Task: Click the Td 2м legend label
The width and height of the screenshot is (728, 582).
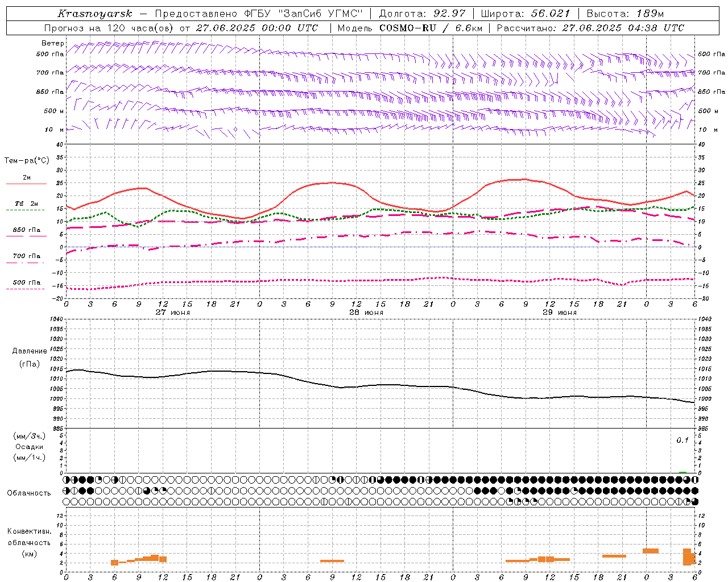Action: coord(26,203)
